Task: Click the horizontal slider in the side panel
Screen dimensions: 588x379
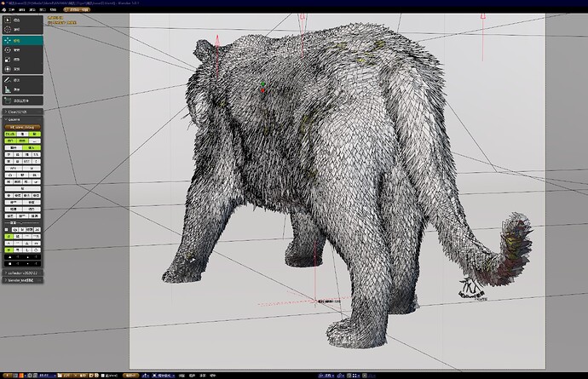Action: [x=22, y=222]
